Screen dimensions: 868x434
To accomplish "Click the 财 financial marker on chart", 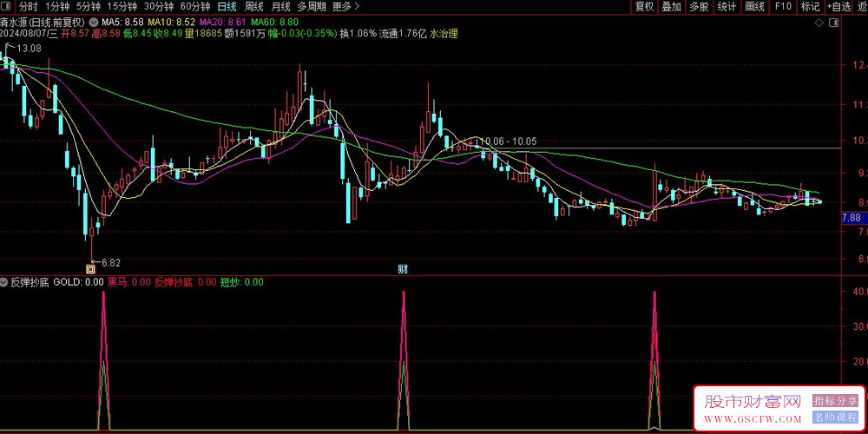I will (x=404, y=269).
